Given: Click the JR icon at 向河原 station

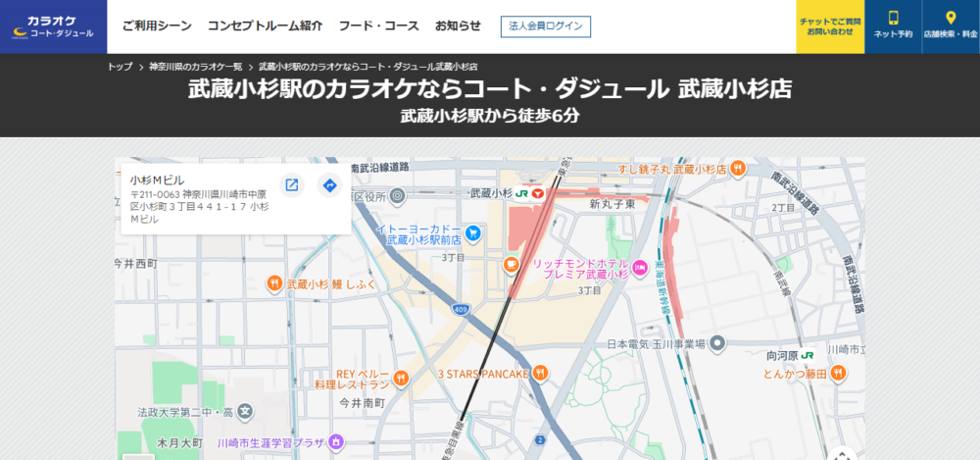Looking at the screenshot, I should (x=808, y=355).
